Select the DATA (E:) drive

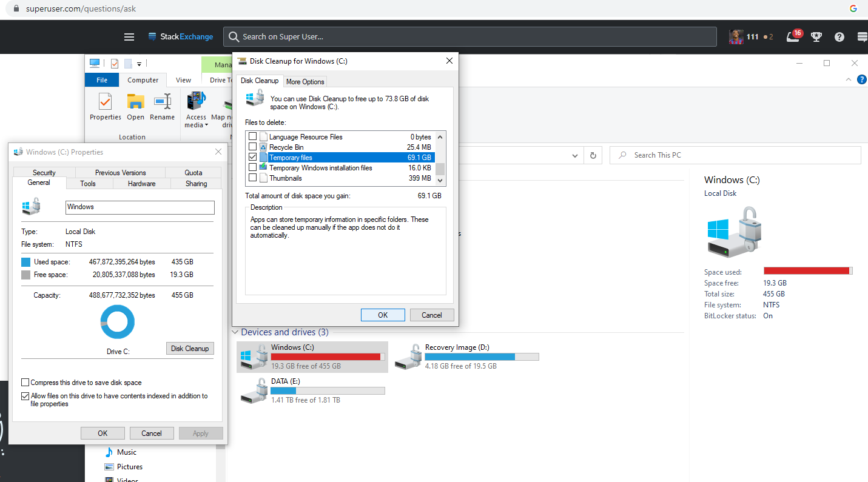[312, 390]
